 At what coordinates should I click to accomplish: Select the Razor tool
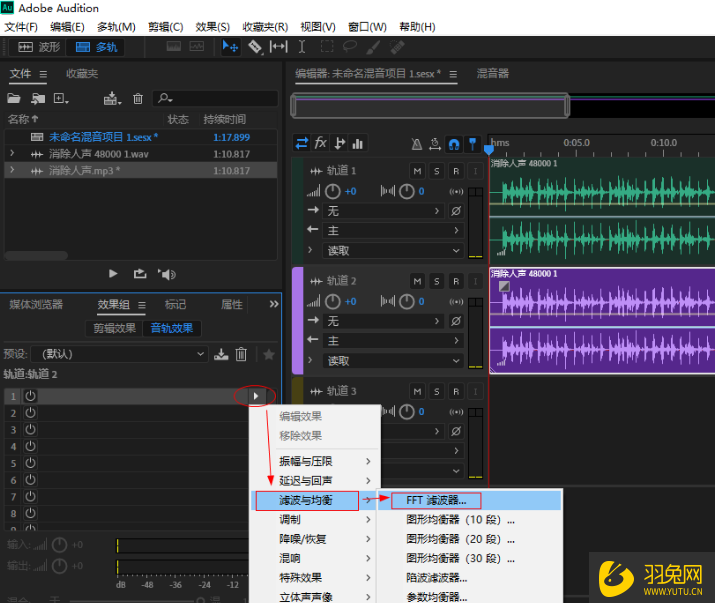(255, 47)
